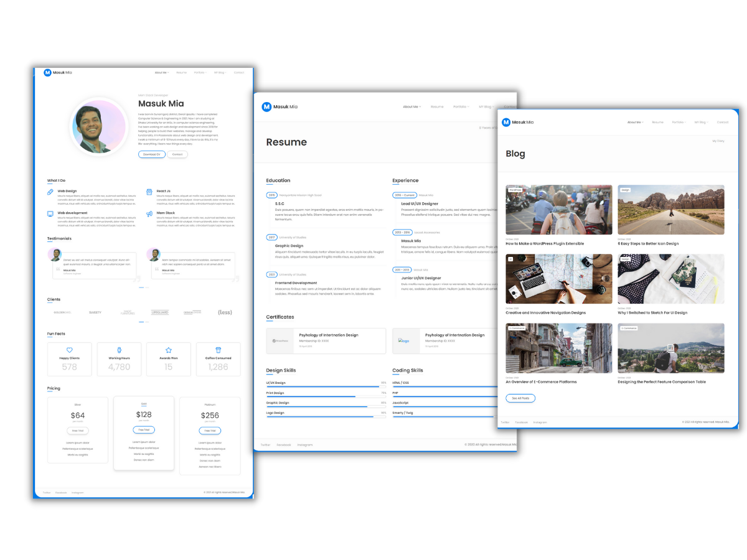Click the M logo icon on the Blog page
Viewport: 747px width, 560px height.
[506, 122]
